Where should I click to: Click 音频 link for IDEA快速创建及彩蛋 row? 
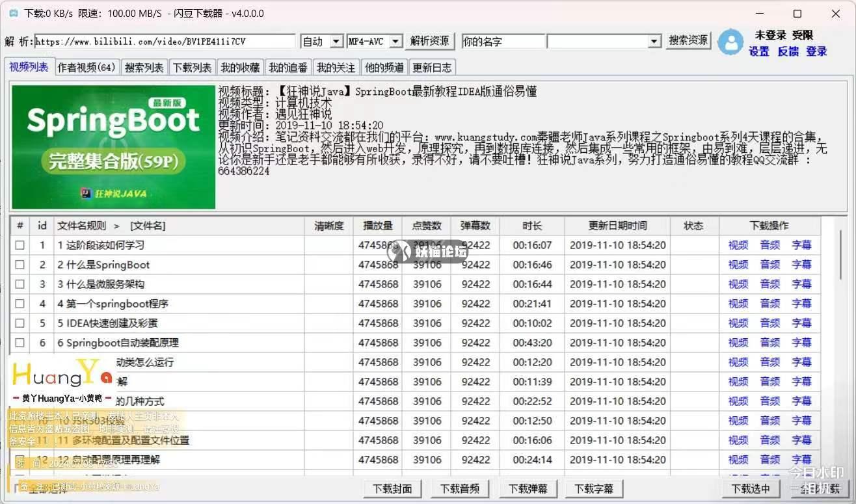coord(770,323)
